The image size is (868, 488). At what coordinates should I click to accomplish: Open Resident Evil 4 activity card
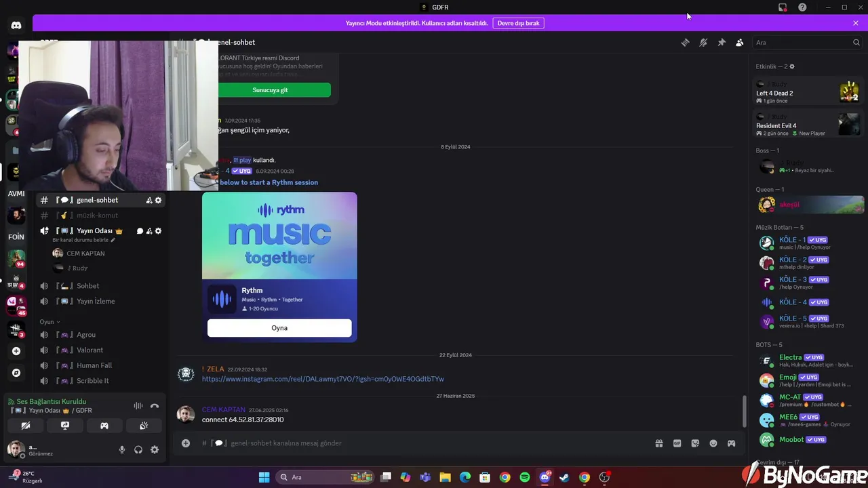807,125
